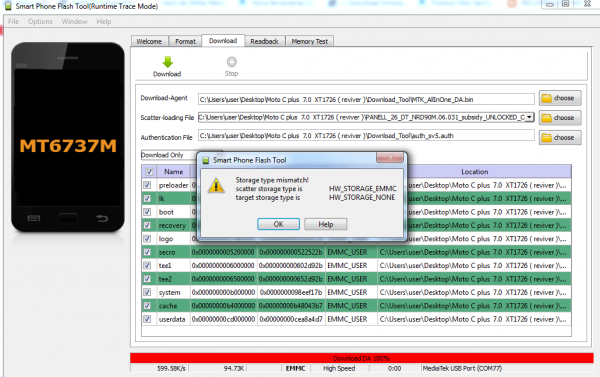Switch to the Memory Test tab

point(310,41)
